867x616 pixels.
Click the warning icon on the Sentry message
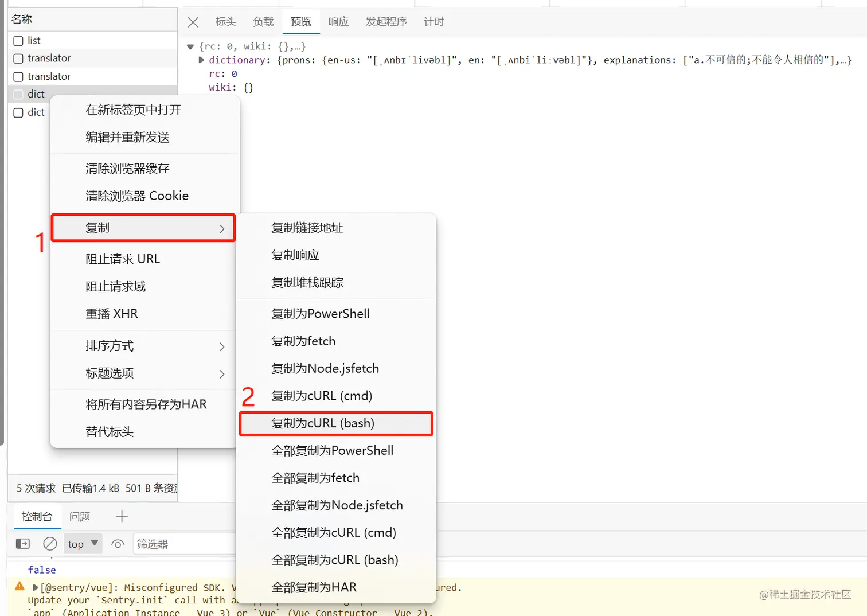coord(19,586)
